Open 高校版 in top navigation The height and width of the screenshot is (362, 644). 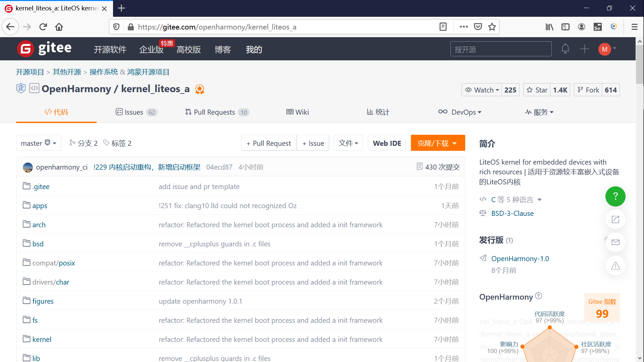tap(189, 50)
